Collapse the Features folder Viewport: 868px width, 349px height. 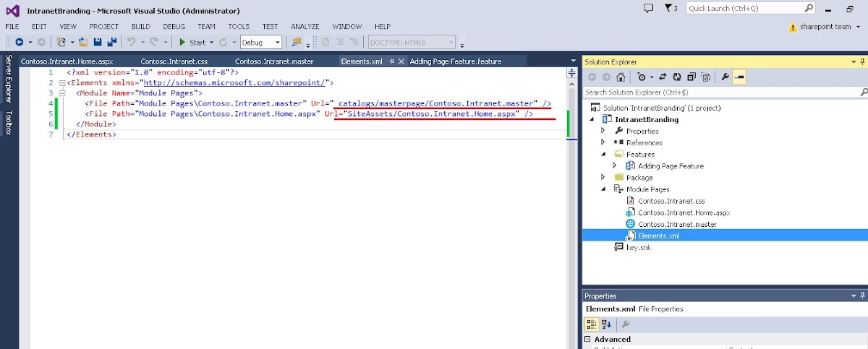click(x=604, y=154)
